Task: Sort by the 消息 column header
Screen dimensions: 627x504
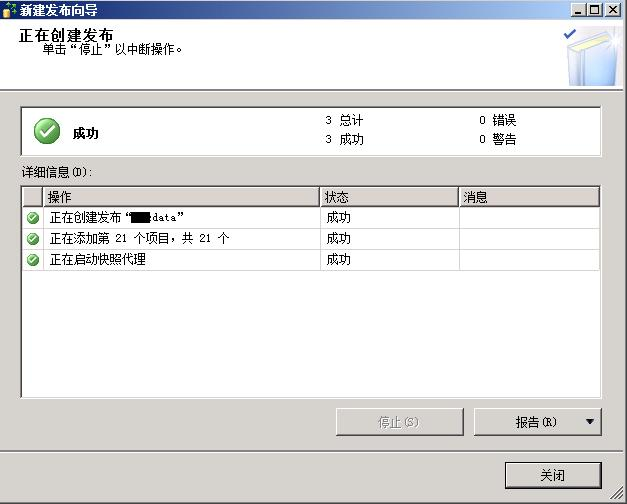Action: click(x=529, y=197)
